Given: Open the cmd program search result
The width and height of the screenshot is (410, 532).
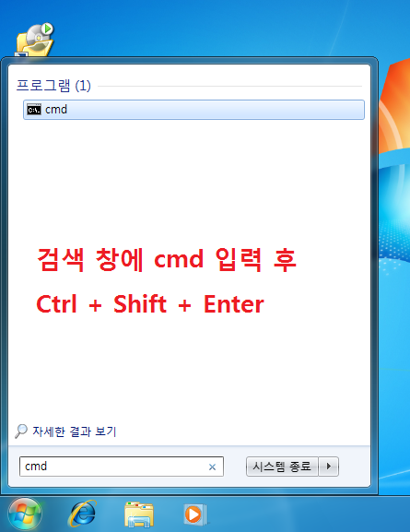Looking at the screenshot, I should coord(193,110).
